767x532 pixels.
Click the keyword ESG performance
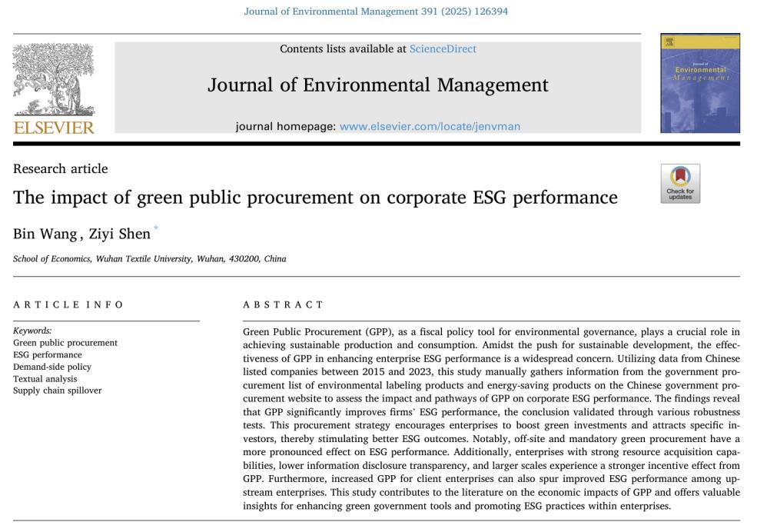point(48,354)
